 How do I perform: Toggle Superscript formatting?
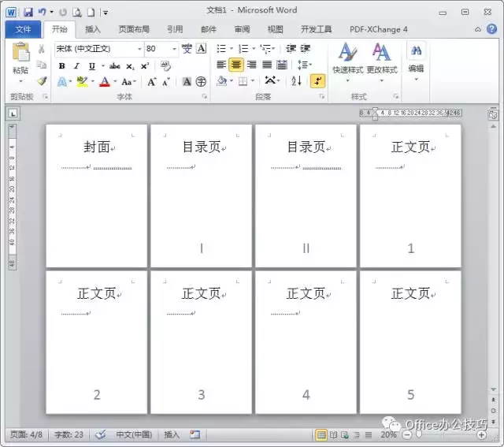145,66
